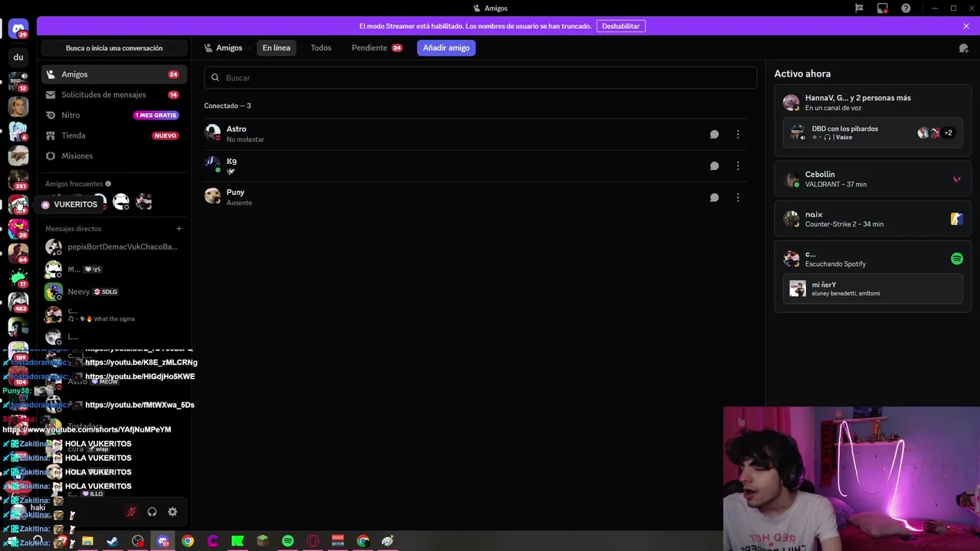The height and width of the screenshot is (551, 980).
Task: Message Kg via chat bubble icon
Action: point(714,166)
